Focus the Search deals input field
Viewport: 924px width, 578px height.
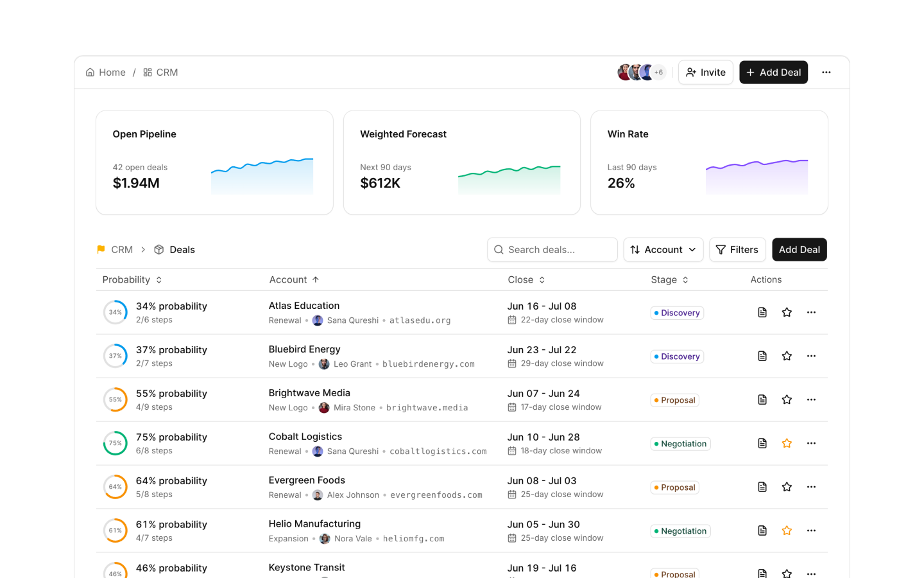[x=552, y=250]
